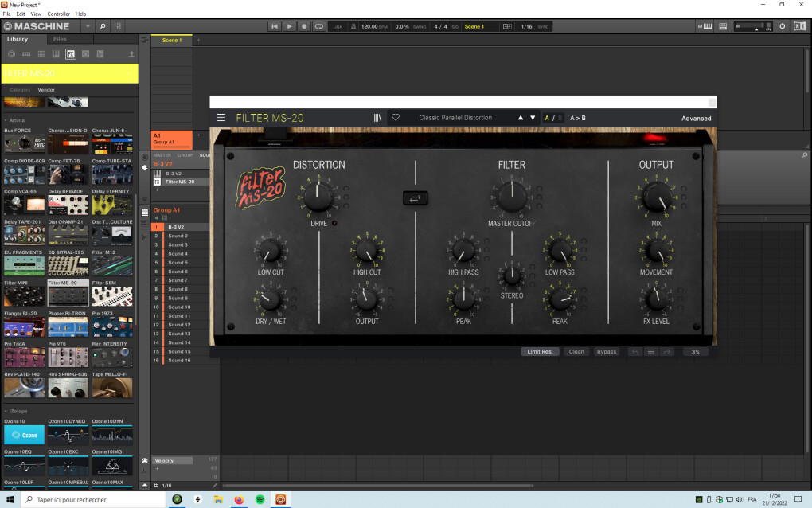Viewport: 812px width, 508px height.
Task: Undo with the plugin undo arrow
Action: coord(635,352)
